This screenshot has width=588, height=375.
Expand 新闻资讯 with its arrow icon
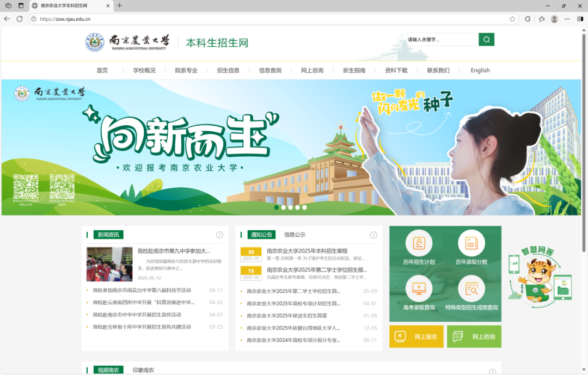tap(219, 235)
